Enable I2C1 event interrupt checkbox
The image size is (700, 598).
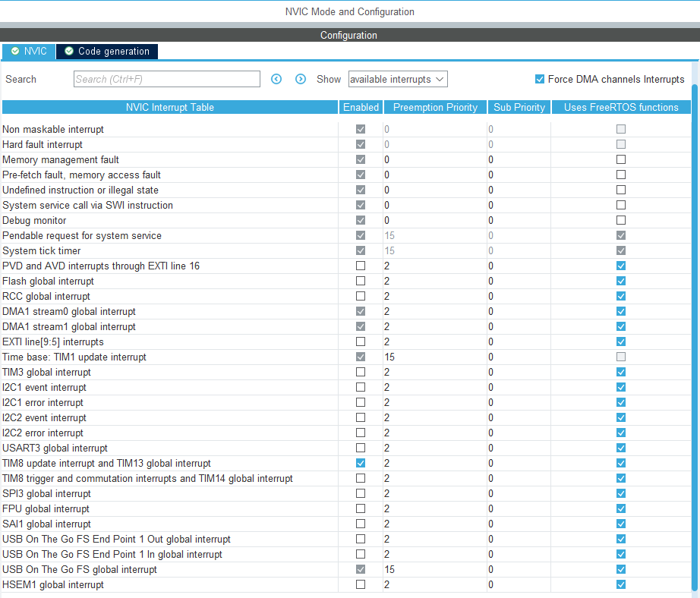point(361,387)
